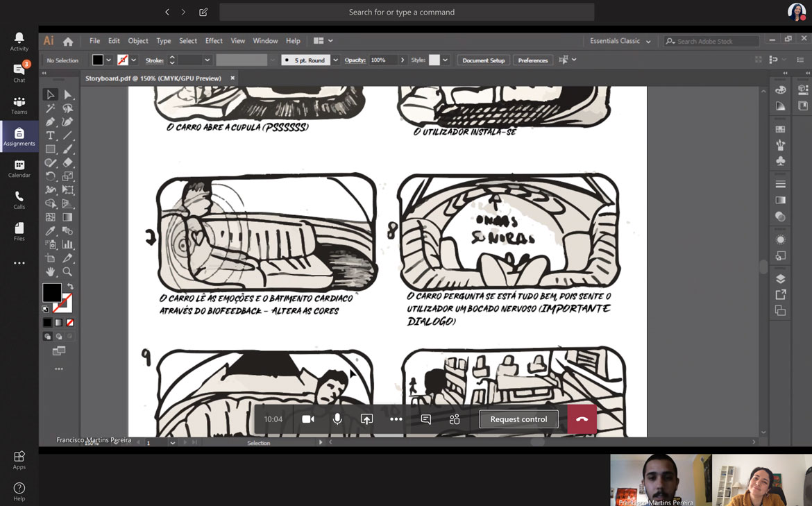The image size is (812, 506).
Task: Select the Storyboard.pdf document tab
Action: [x=153, y=78]
